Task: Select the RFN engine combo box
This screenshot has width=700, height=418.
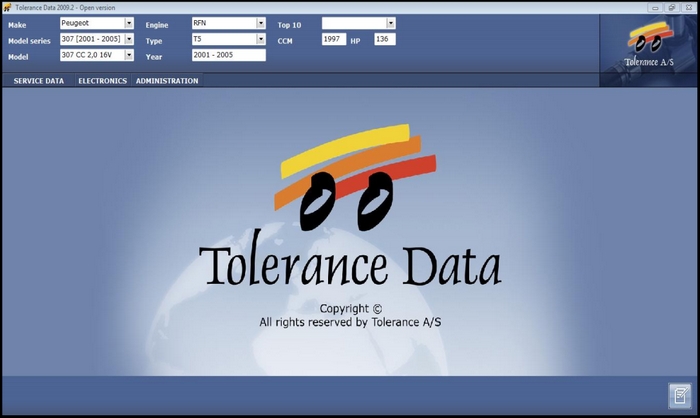Action: coord(229,23)
